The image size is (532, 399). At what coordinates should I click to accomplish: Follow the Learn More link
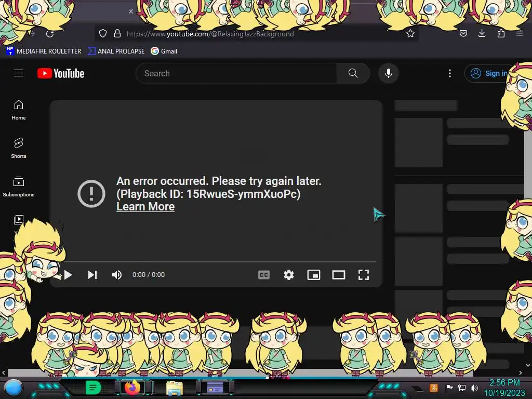[145, 207]
